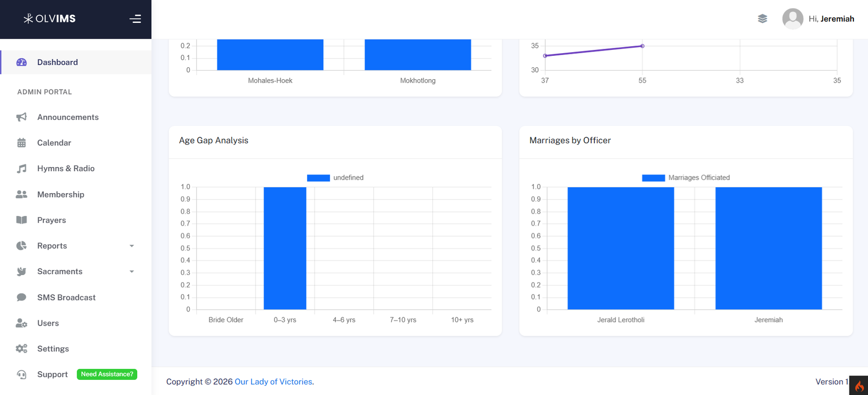The height and width of the screenshot is (395, 868).
Task: Click the OLVIMS logo
Action: coord(49,19)
